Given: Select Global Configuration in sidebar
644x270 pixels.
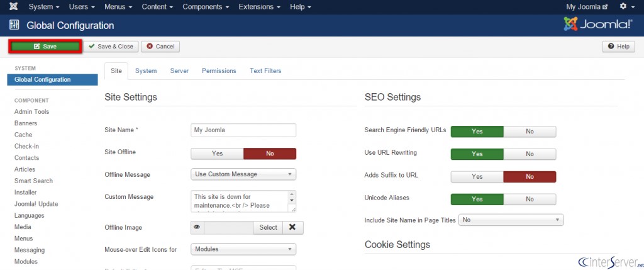Looking at the screenshot, I should 52,80.
